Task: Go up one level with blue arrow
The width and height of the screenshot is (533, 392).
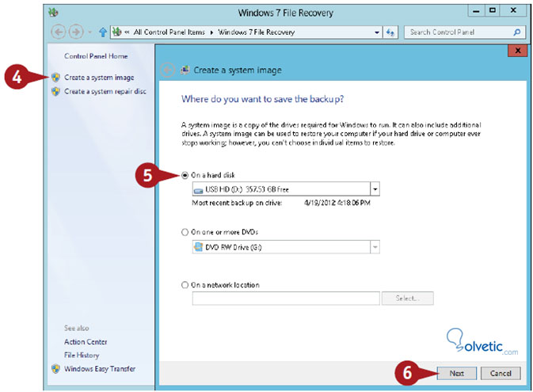Action: tap(103, 32)
